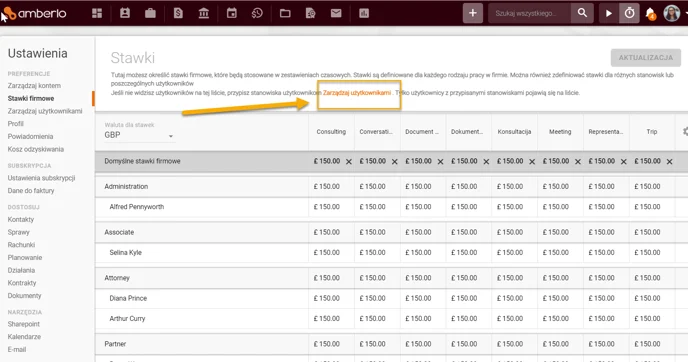Open Dane do faktury

(31, 190)
